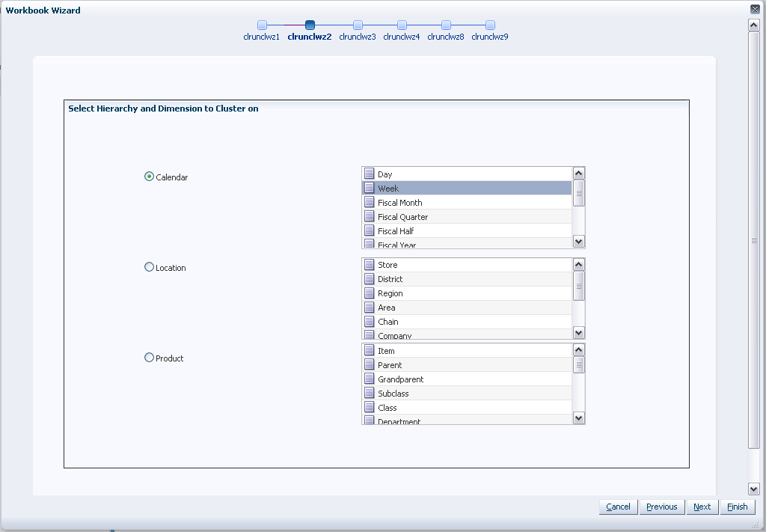Image resolution: width=766 pixels, height=532 pixels.
Task: Click the wizard page scroll up arrow
Action: click(754, 25)
